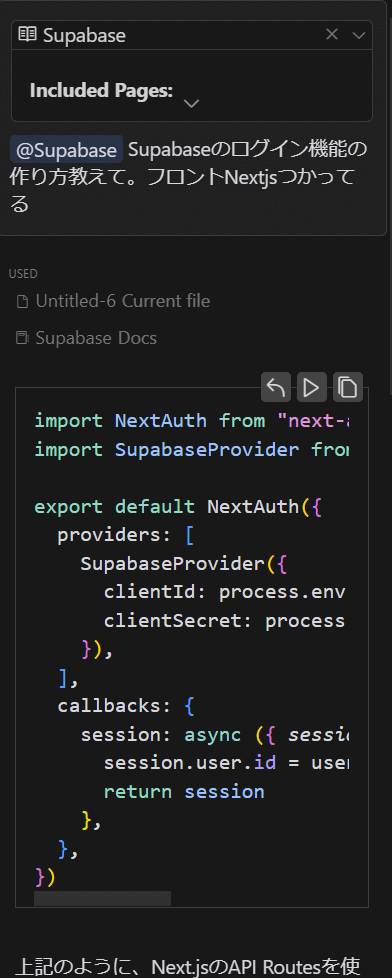Click the 'export default NextAuth' code line
The height and width of the screenshot is (978, 392).
pos(178,506)
